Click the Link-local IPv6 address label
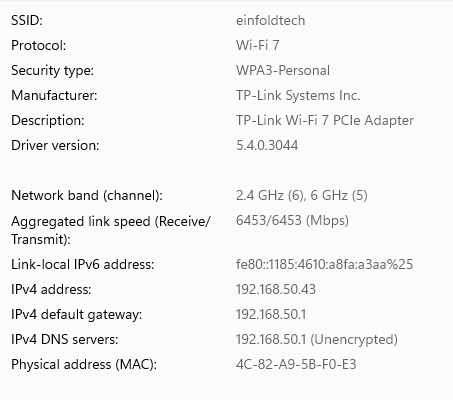This screenshot has width=453, height=400. click(83, 264)
